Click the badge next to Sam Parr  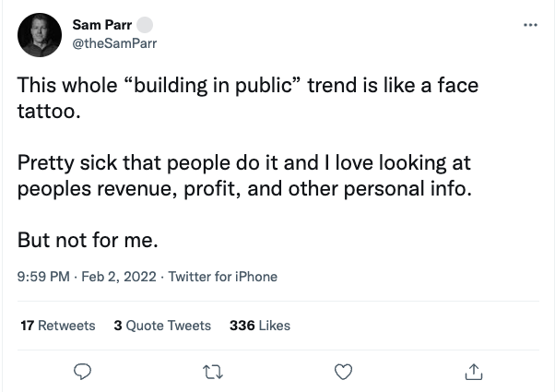(145, 24)
